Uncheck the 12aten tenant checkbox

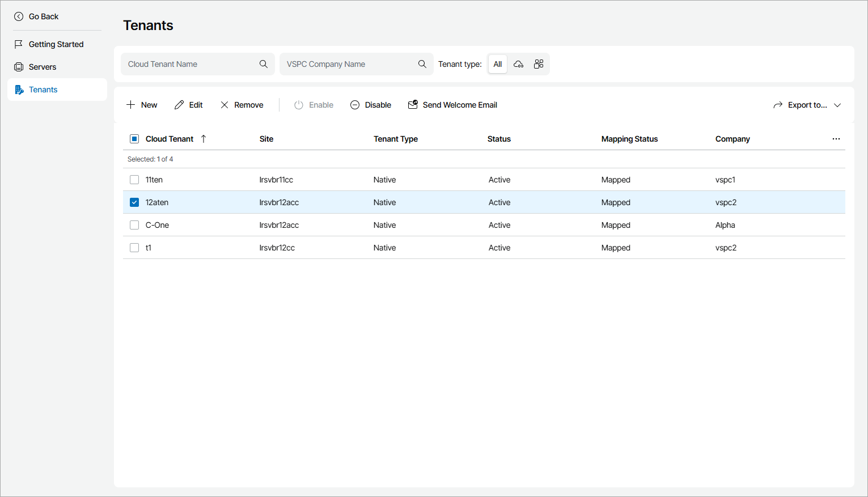(134, 202)
